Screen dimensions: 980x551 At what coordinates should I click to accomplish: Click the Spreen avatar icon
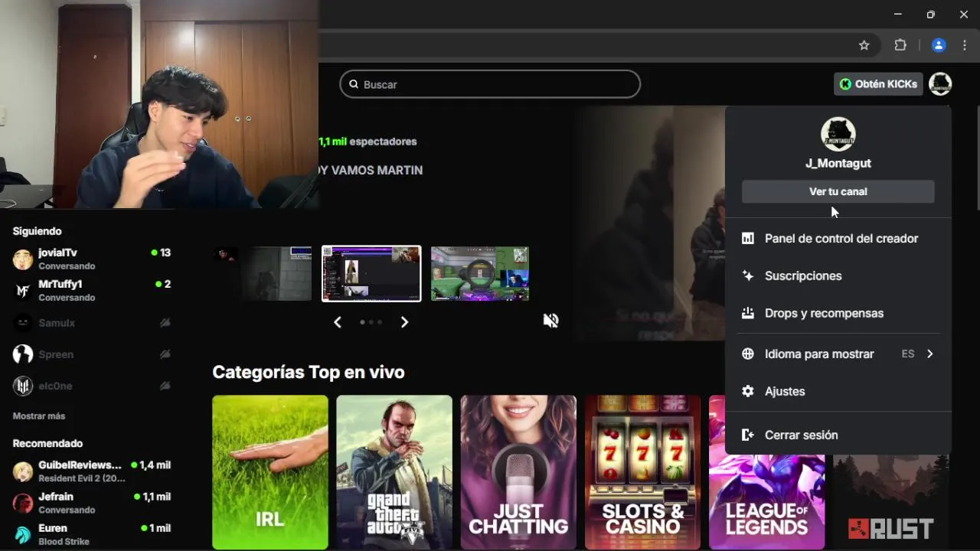pos(23,354)
